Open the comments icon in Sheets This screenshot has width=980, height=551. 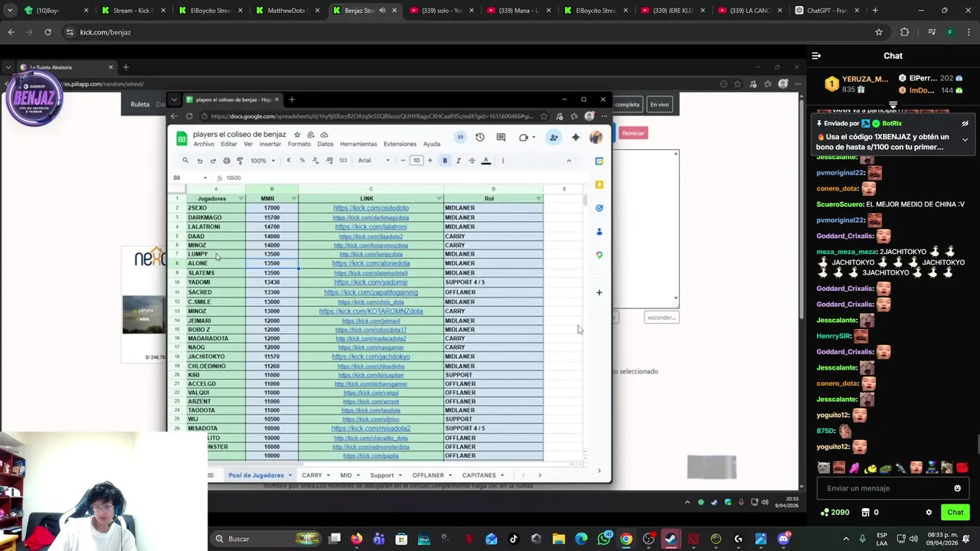(x=501, y=138)
